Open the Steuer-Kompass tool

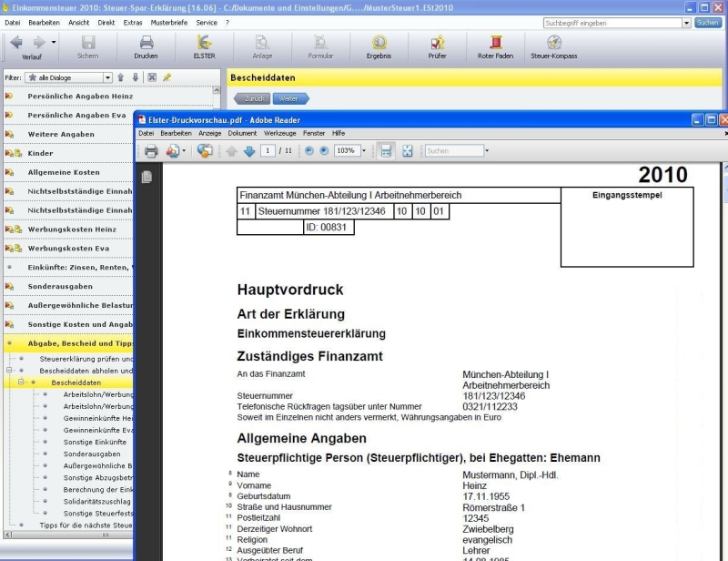pos(554,43)
